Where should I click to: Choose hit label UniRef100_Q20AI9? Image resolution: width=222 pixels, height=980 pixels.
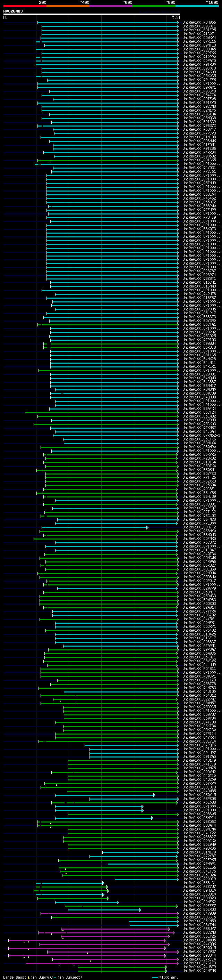[199, 879]
